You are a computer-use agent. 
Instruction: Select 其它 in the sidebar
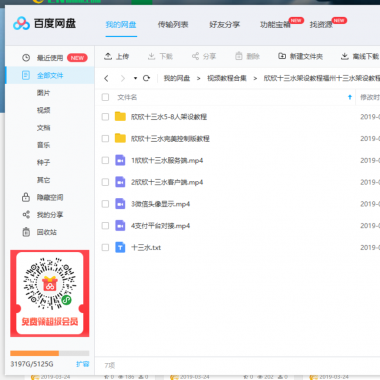pyautogui.click(x=43, y=180)
